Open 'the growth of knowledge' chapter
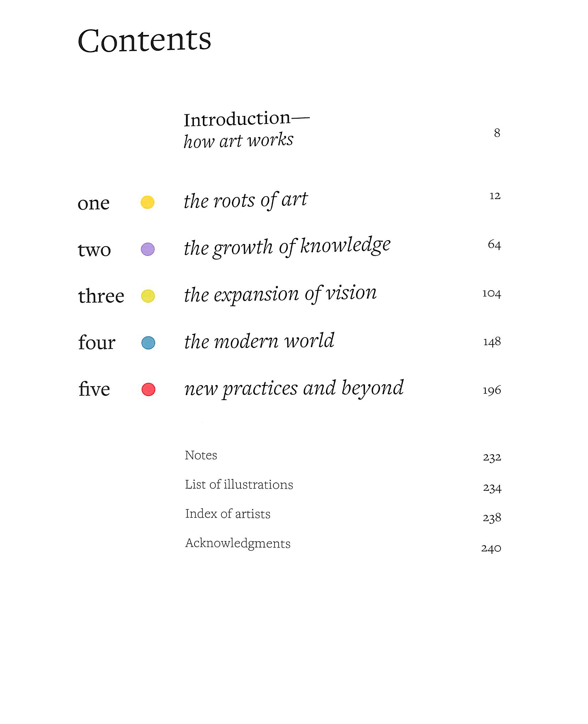 [x=287, y=247]
